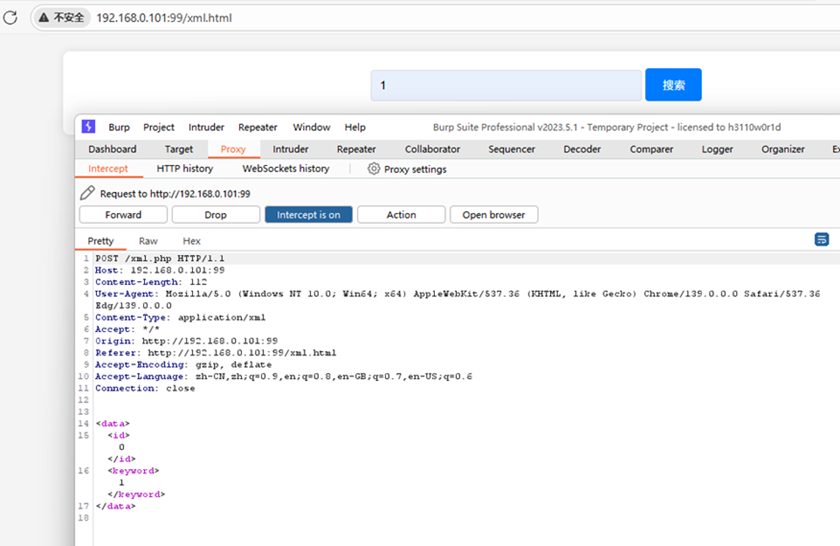
Task: Click Proxy settings label
Action: tap(415, 169)
